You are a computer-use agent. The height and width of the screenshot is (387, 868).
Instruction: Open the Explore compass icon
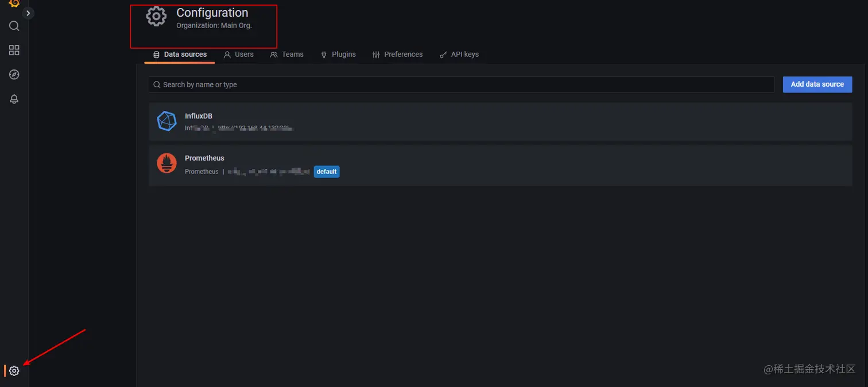14,75
